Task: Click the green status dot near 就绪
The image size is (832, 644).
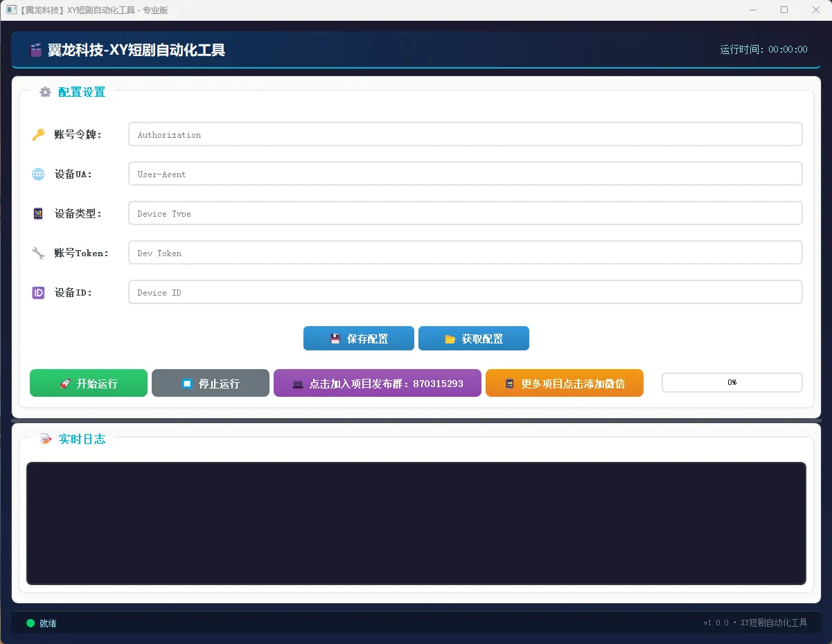Action: tap(30, 623)
